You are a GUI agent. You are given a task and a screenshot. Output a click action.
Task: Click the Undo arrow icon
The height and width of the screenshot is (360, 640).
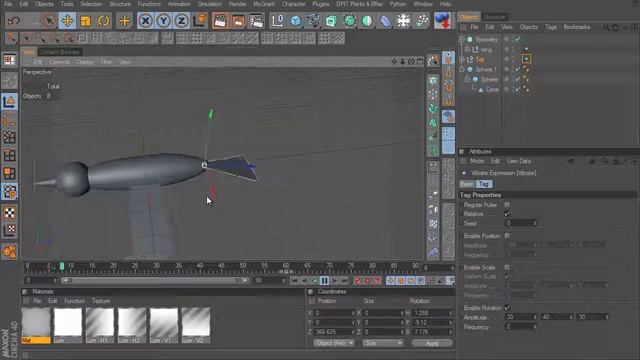click(14, 21)
